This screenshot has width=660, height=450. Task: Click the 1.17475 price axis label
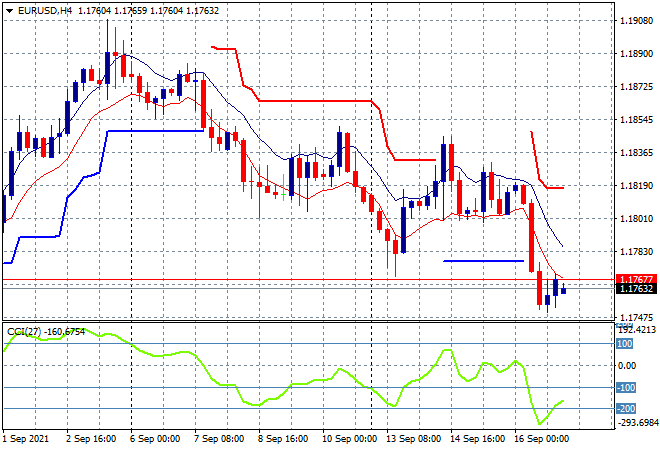tap(632, 317)
